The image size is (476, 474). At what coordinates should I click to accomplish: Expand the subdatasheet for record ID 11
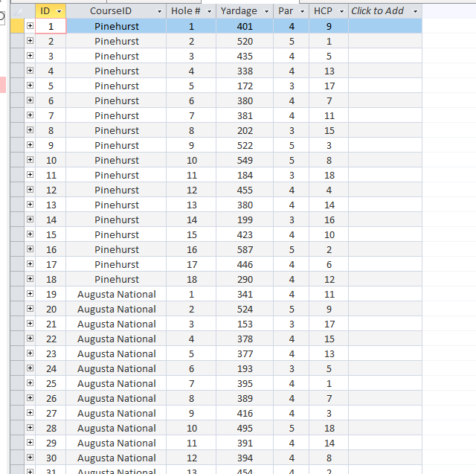pyautogui.click(x=30, y=175)
